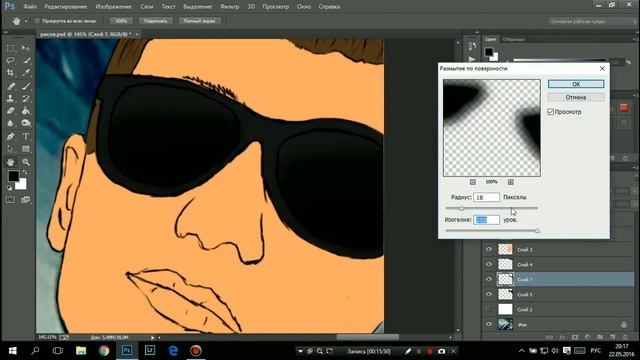This screenshot has width=640, height=360.
Task: Select the Eyedropper tool
Action: (x=26, y=73)
